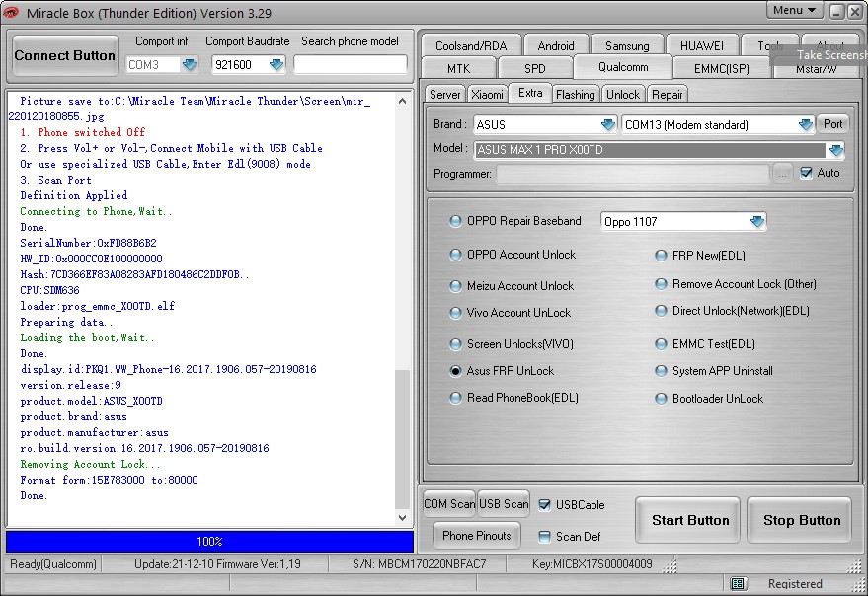Image resolution: width=868 pixels, height=596 pixels.
Task: Open the Flashing sub-tab
Action: pyautogui.click(x=575, y=95)
